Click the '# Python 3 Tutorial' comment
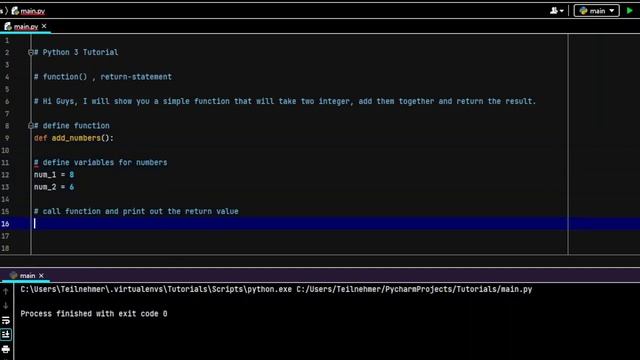The width and height of the screenshot is (640, 360). (x=76, y=52)
